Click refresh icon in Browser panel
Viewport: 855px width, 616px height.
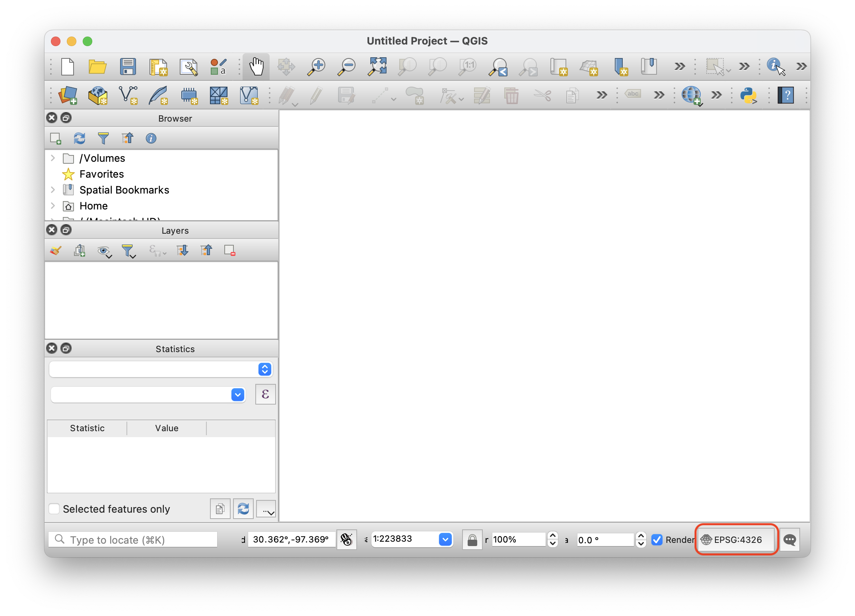[x=79, y=138]
